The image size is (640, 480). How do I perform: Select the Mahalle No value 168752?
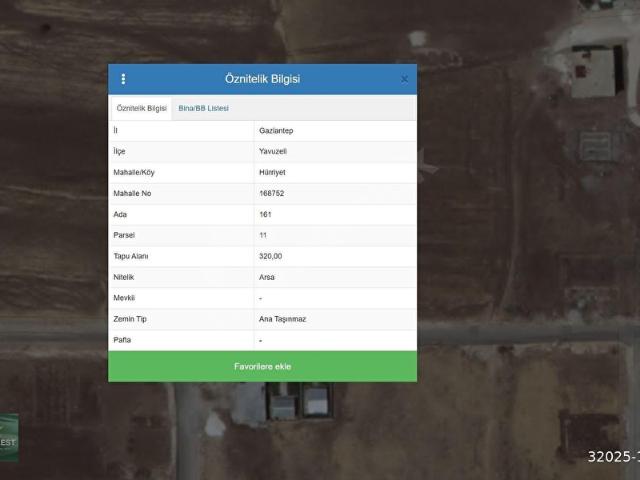271,193
